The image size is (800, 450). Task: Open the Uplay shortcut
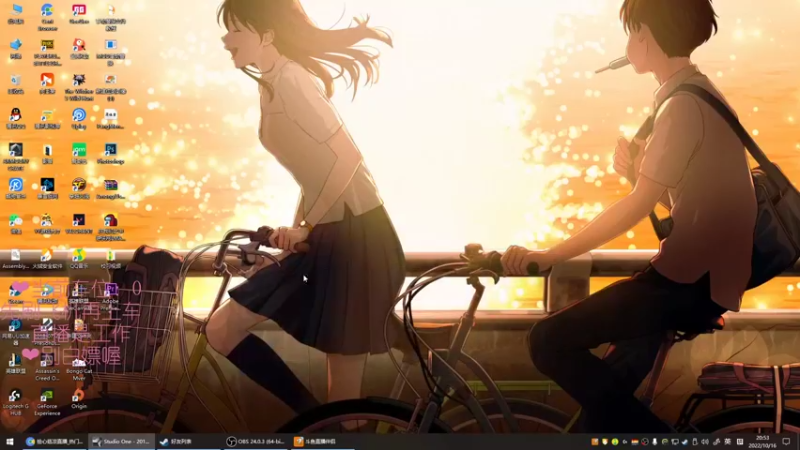79,118
